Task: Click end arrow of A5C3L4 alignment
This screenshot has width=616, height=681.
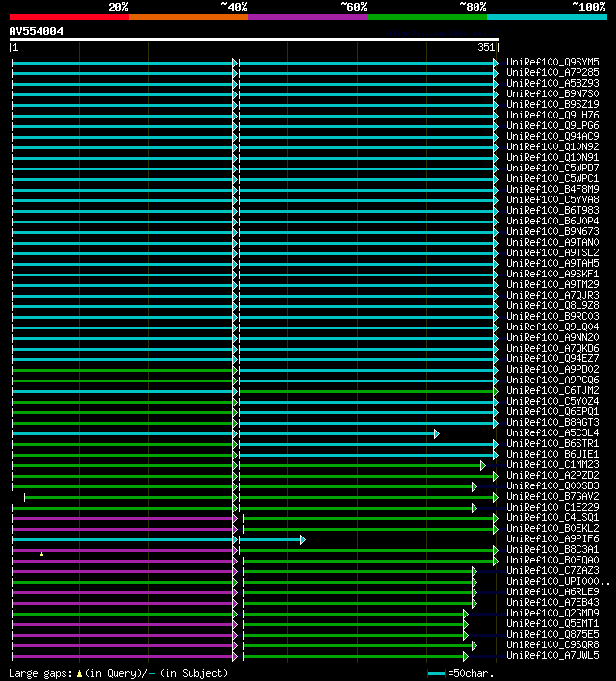Action: [437, 433]
